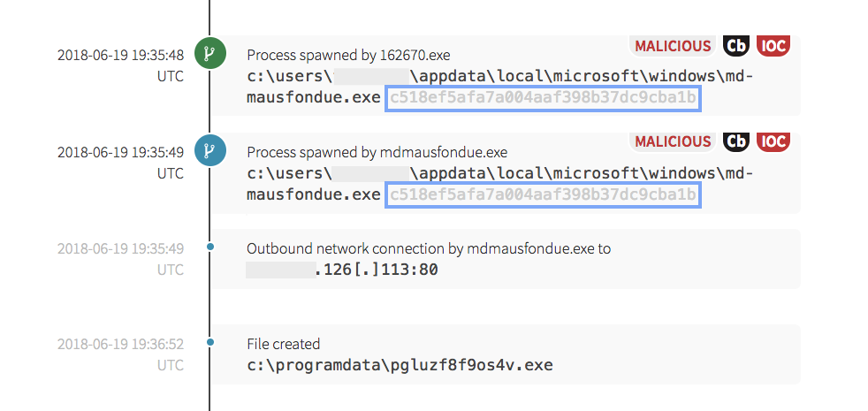The width and height of the screenshot is (868, 411).
Task: Click blue process icon at 19:35:49
Action: pos(210,150)
